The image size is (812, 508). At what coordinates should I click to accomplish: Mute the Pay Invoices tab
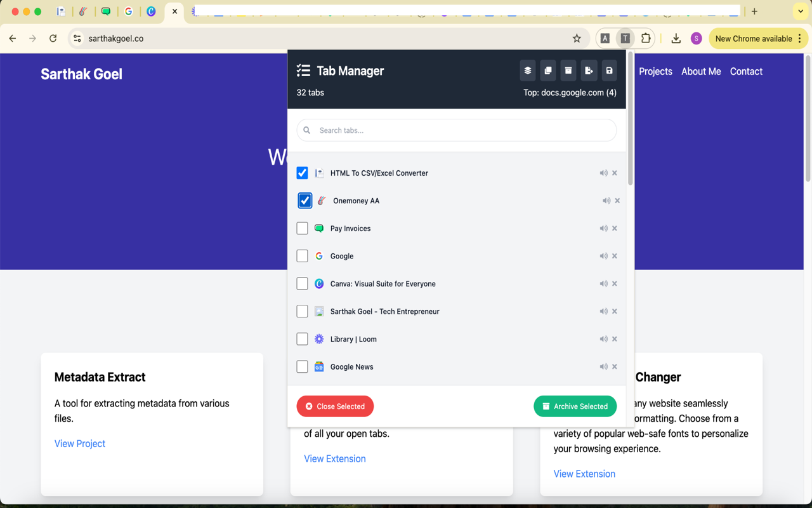click(603, 228)
